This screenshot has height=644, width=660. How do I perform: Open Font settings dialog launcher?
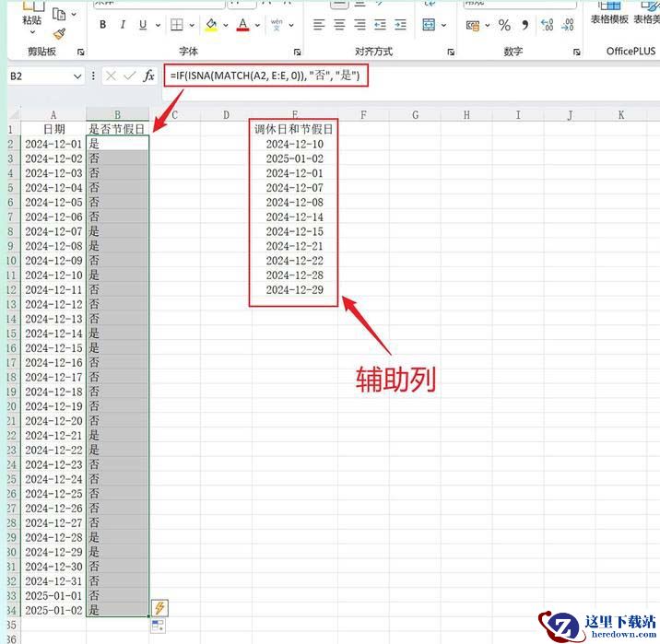pyautogui.click(x=297, y=52)
